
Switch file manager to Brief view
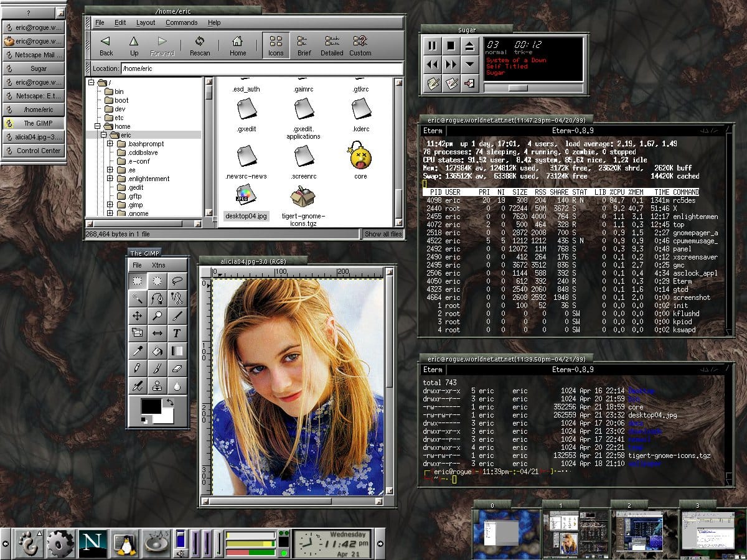pyautogui.click(x=304, y=45)
